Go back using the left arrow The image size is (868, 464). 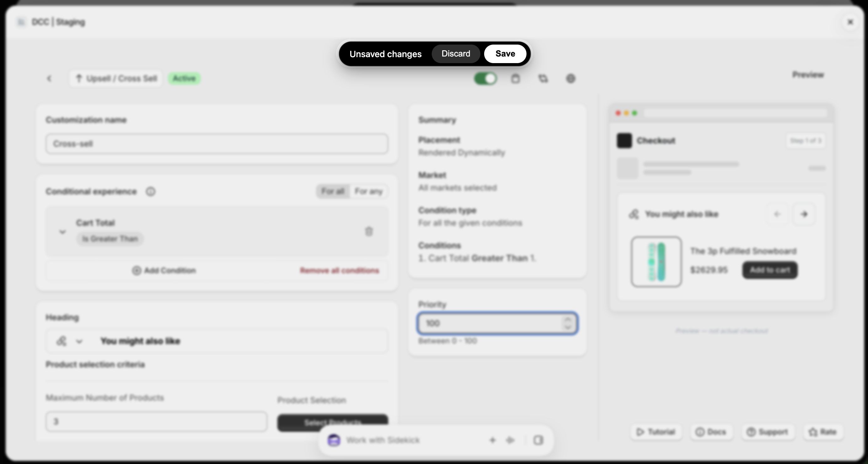(49, 78)
